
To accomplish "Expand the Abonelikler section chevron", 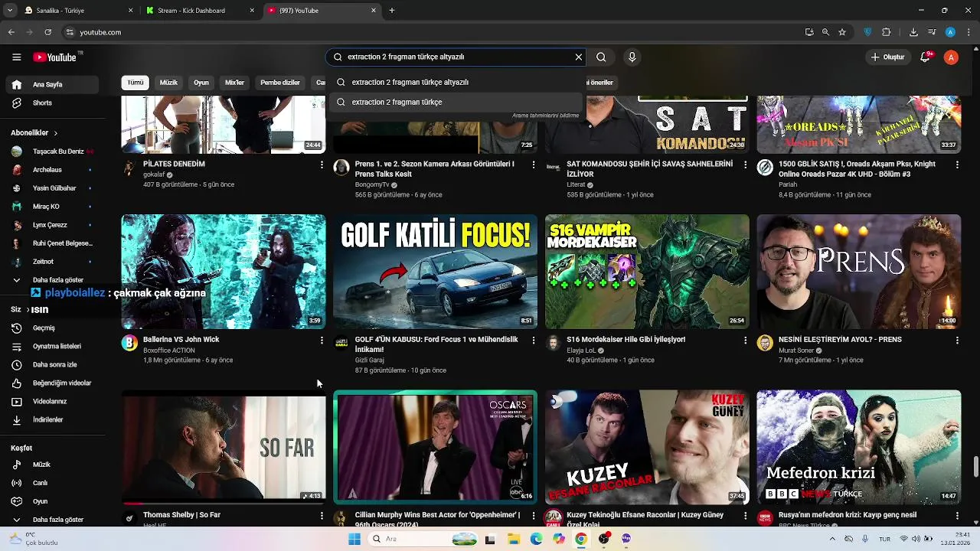I will click(55, 133).
